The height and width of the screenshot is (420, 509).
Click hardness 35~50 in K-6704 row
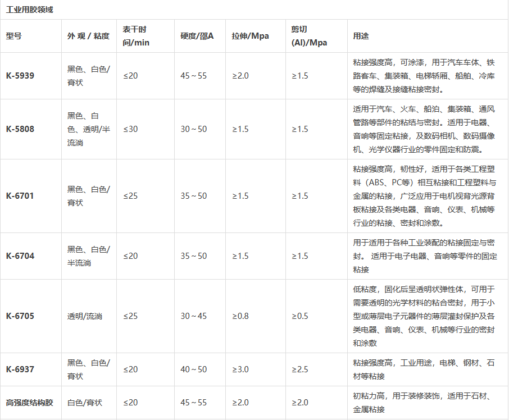194,256
